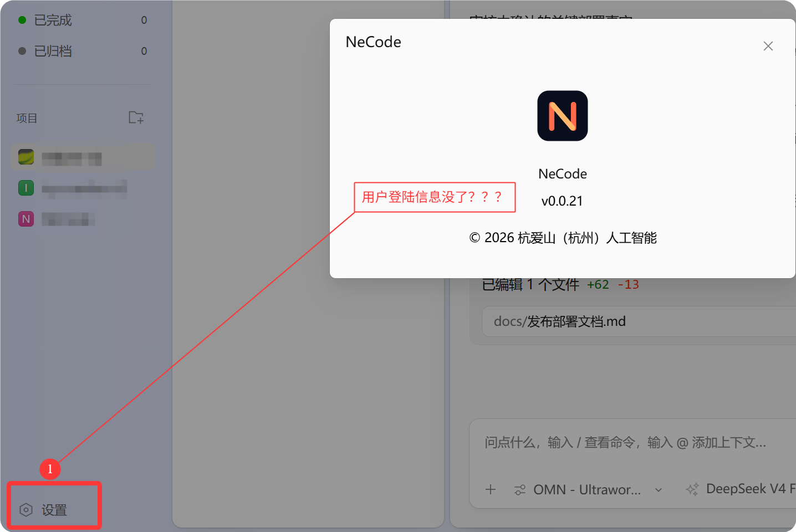The width and height of the screenshot is (796, 532).
Task: Open the settings gear at sidebar bottom
Action: click(43, 510)
